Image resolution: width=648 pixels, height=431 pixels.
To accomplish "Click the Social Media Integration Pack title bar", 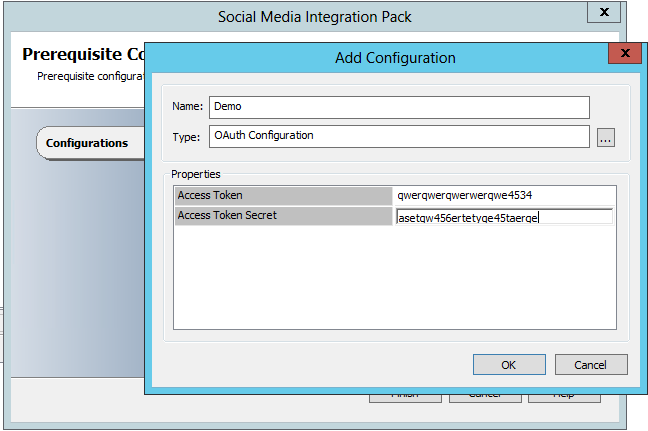I will (x=315, y=16).
